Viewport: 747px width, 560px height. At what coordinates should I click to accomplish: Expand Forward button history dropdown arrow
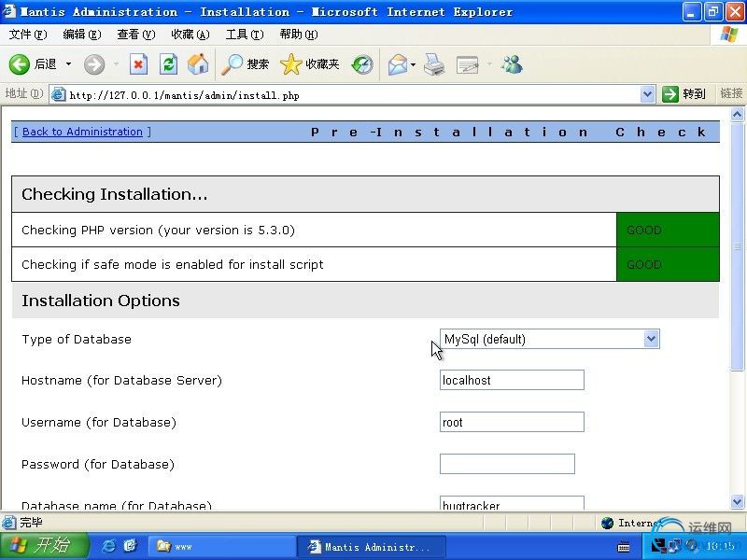(x=116, y=63)
